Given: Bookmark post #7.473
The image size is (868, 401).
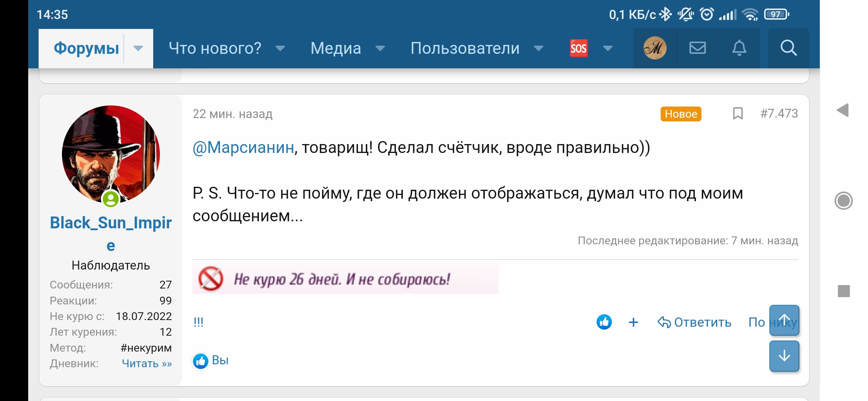Looking at the screenshot, I should [x=738, y=114].
